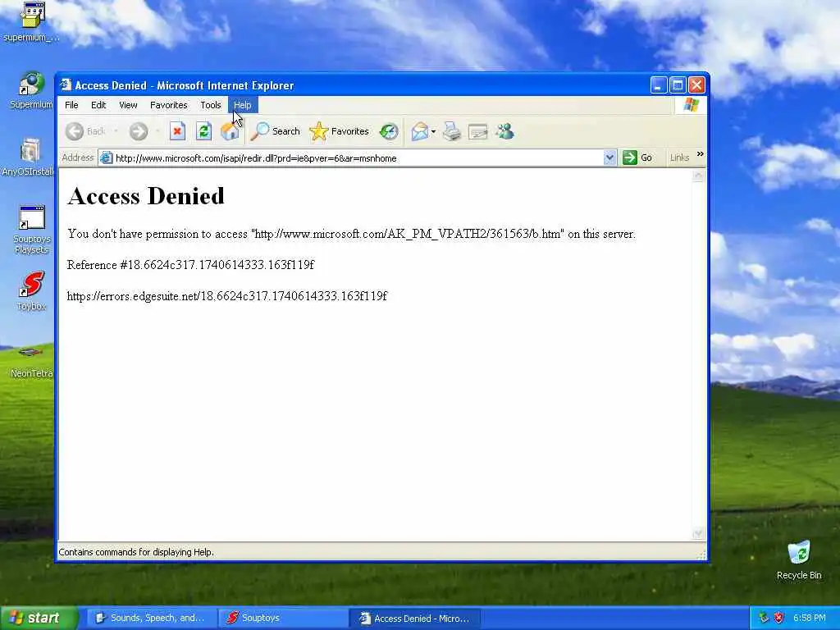Click Access Denied taskbar button
The width and height of the screenshot is (840, 630).
point(414,618)
